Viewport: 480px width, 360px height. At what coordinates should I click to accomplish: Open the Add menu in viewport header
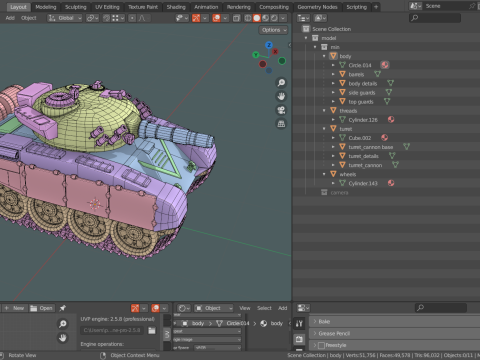pos(10,18)
